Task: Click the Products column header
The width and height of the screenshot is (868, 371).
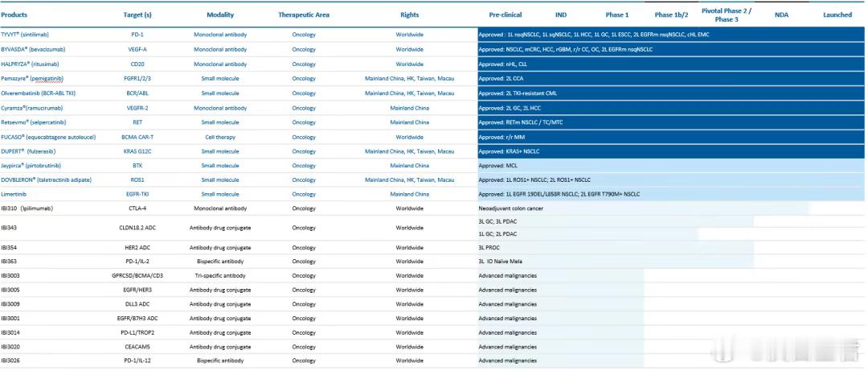Action: click(14, 15)
